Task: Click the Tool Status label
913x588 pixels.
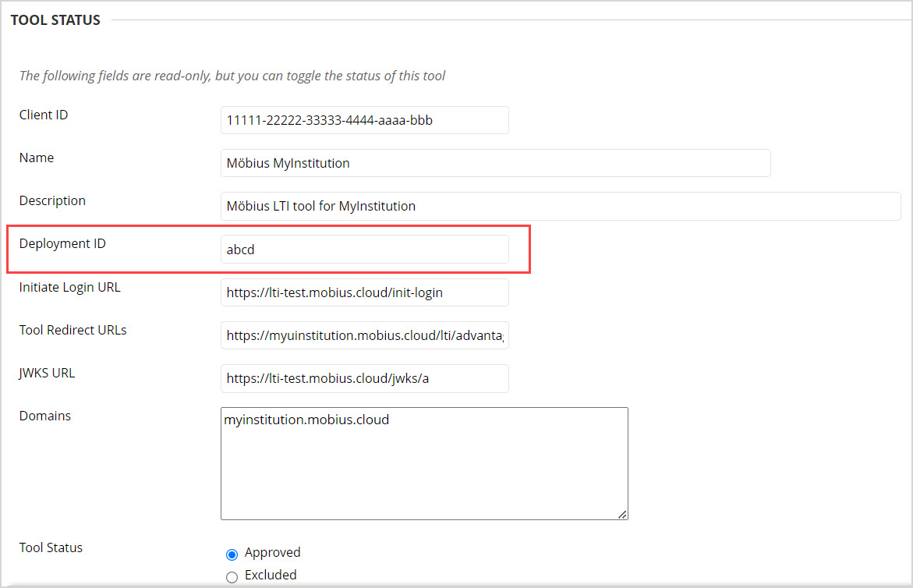Action: [51, 547]
